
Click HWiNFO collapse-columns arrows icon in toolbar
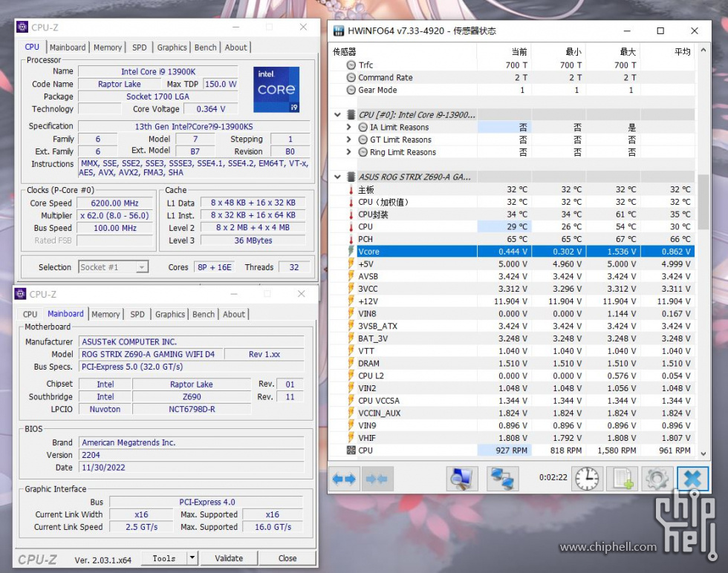tap(376, 479)
